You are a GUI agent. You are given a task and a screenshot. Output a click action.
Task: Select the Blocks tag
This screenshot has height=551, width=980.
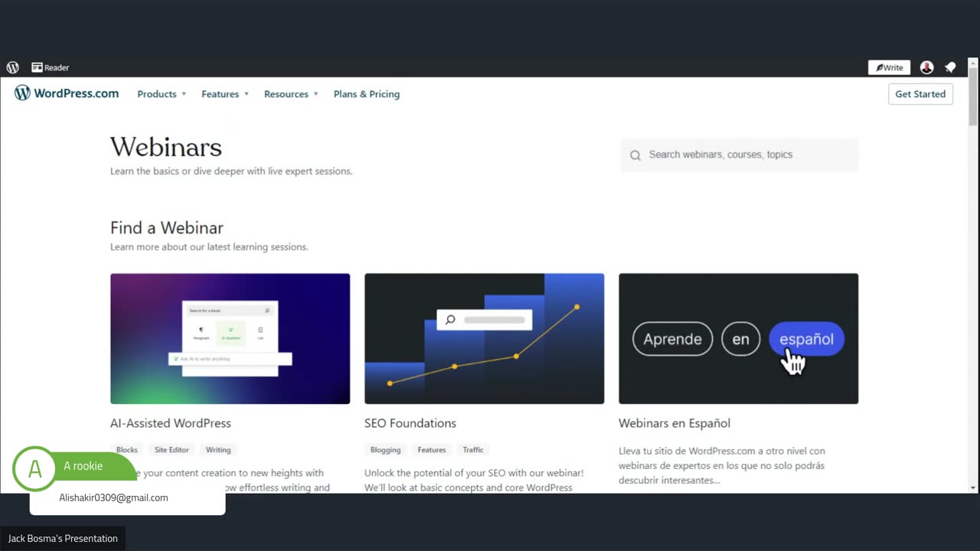pos(127,450)
